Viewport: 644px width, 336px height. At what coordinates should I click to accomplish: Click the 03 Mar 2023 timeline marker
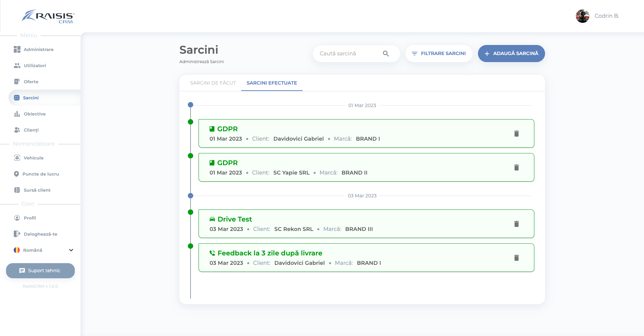coord(191,196)
